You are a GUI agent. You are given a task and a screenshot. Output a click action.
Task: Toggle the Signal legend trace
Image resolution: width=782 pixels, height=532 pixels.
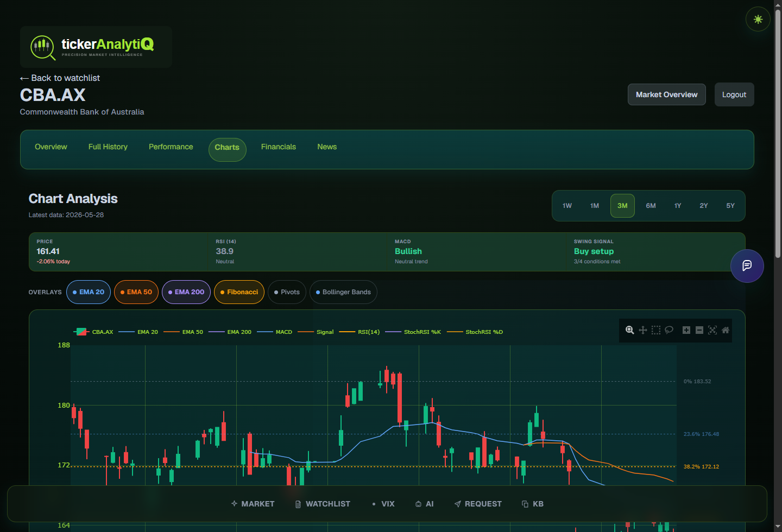316,332
